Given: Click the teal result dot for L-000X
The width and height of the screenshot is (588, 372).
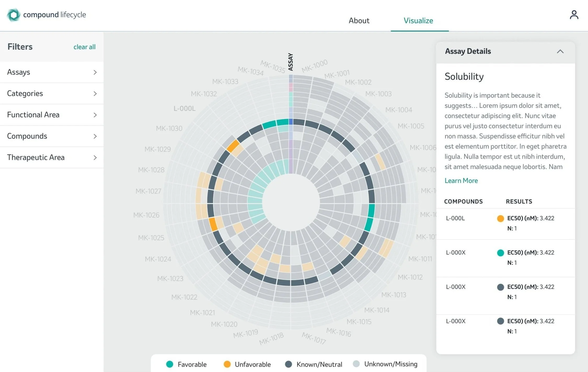Looking at the screenshot, I should click(x=500, y=253).
